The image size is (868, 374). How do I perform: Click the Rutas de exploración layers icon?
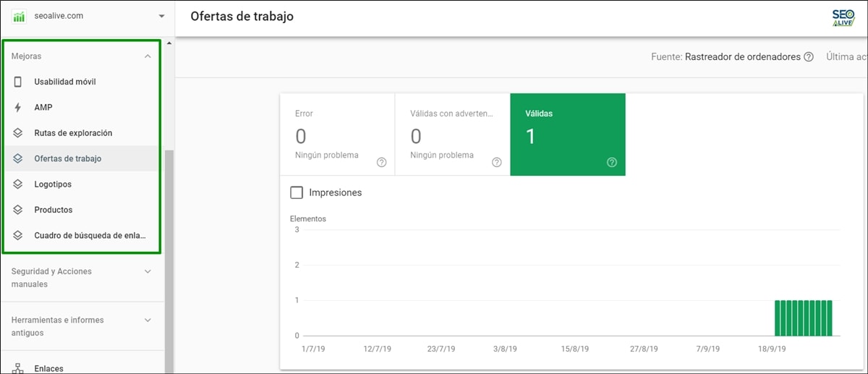pos(18,133)
